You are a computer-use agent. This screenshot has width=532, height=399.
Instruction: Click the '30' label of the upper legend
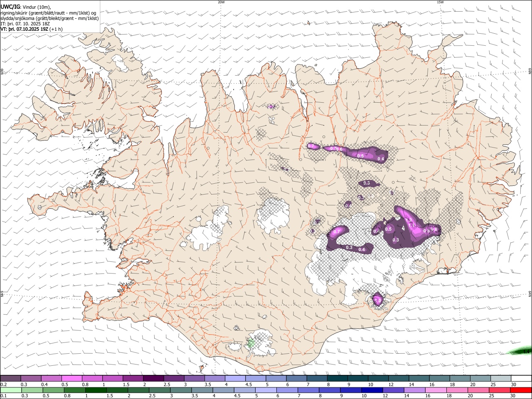click(x=514, y=384)
